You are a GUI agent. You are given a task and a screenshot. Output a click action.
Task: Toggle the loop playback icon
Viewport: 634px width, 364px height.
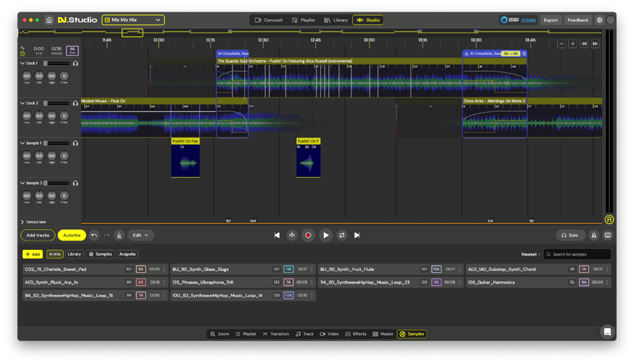342,235
